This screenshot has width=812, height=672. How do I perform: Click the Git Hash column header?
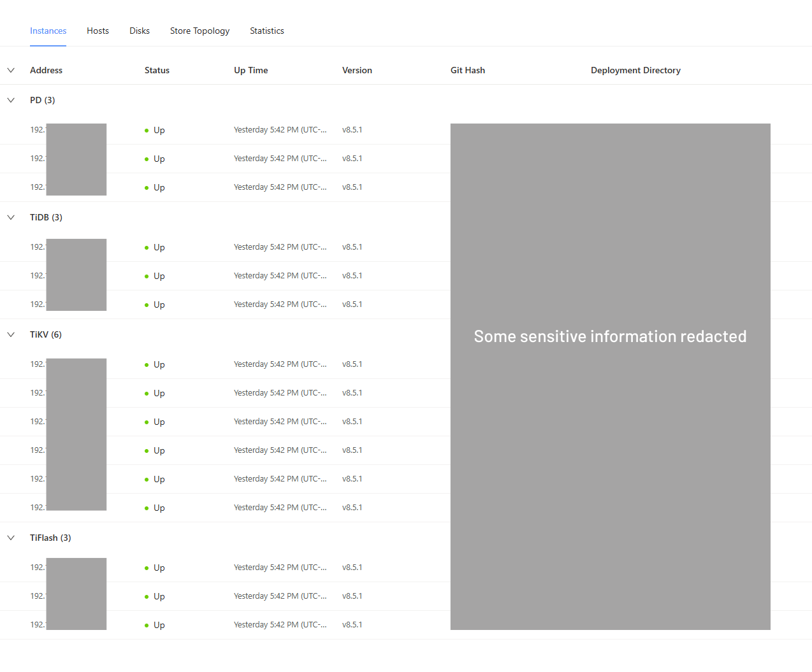[468, 70]
